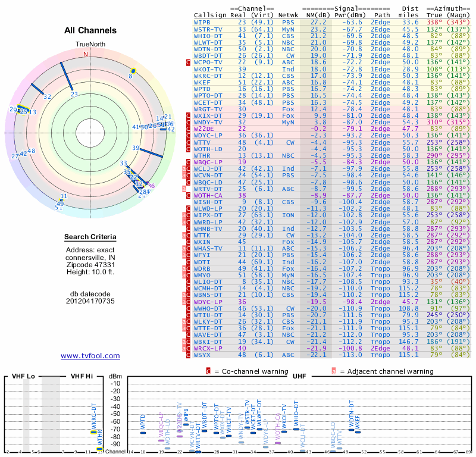The image size is (476, 457).
Task: Select channel 23 line on radar plot
Action: pyautogui.click(x=67, y=76)
